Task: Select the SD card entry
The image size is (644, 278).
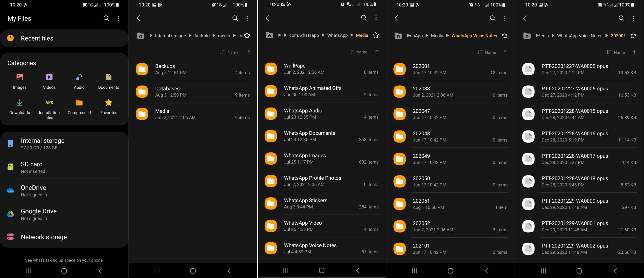Action: tap(64, 167)
